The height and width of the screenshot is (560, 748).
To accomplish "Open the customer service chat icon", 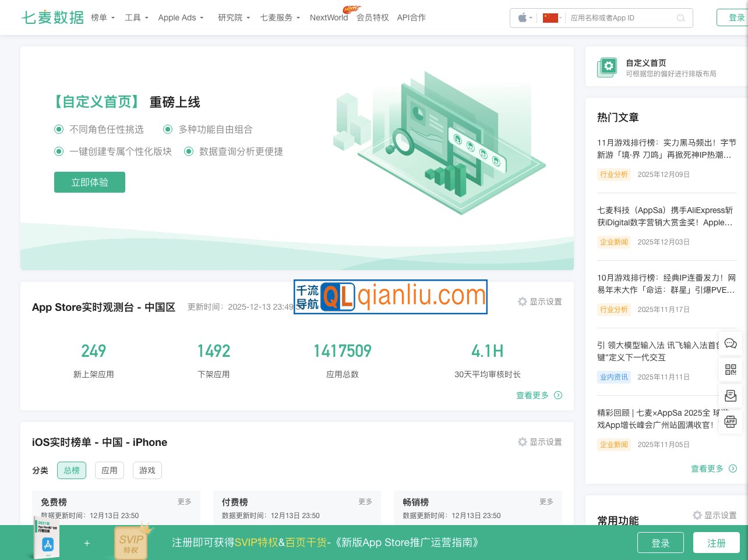I will (731, 343).
